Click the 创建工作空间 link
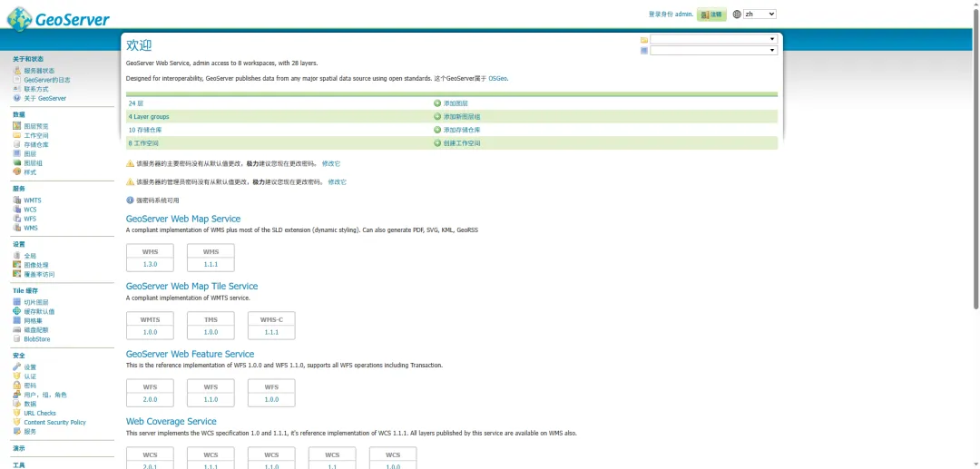The width and height of the screenshot is (980, 469). coord(462,143)
